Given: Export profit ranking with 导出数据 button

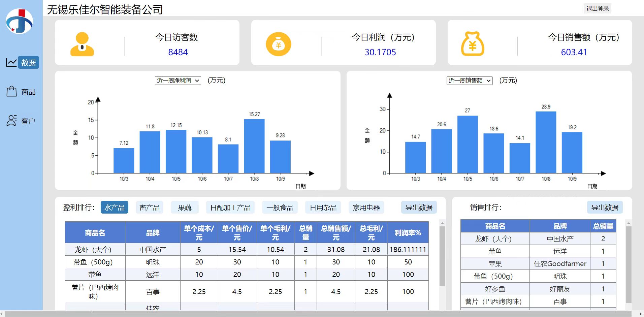Looking at the screenshot, I should pyautogui.click(x=419, y=208).
